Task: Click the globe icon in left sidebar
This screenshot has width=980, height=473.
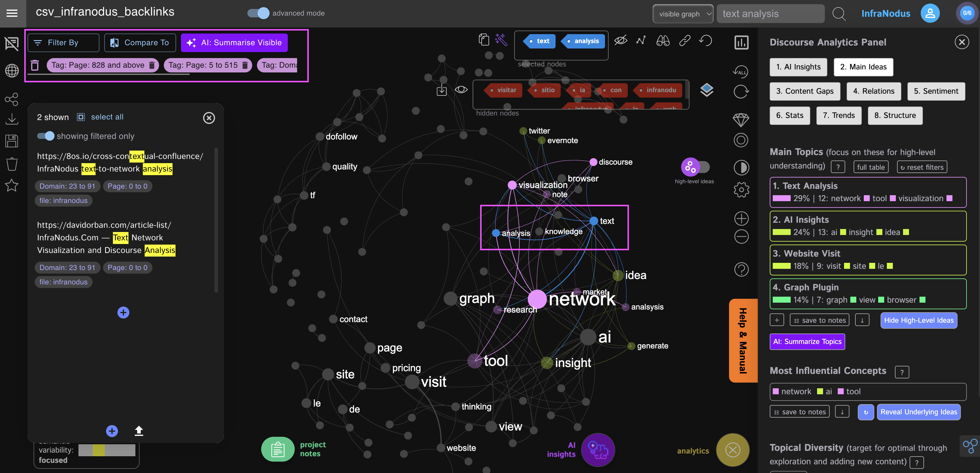Action: point(12,70)
